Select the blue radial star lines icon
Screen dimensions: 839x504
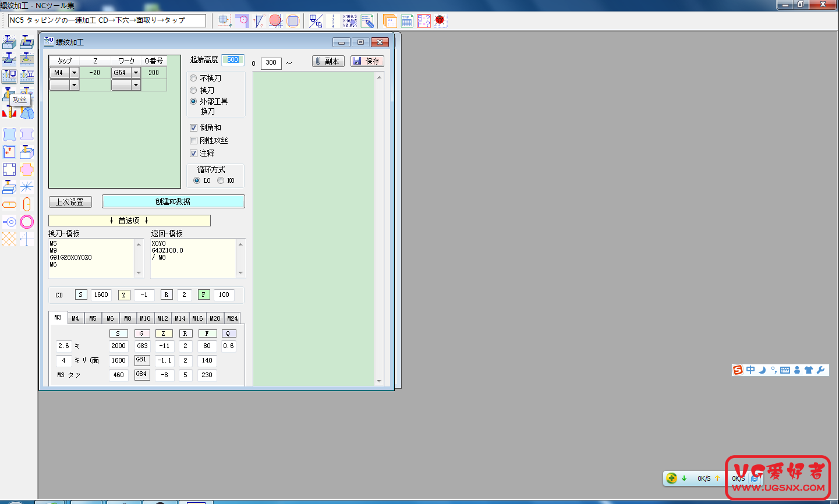[x=27, y=187]
